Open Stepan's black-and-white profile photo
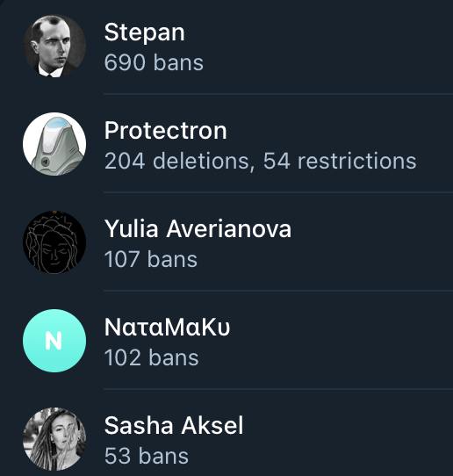 point(54,47)
